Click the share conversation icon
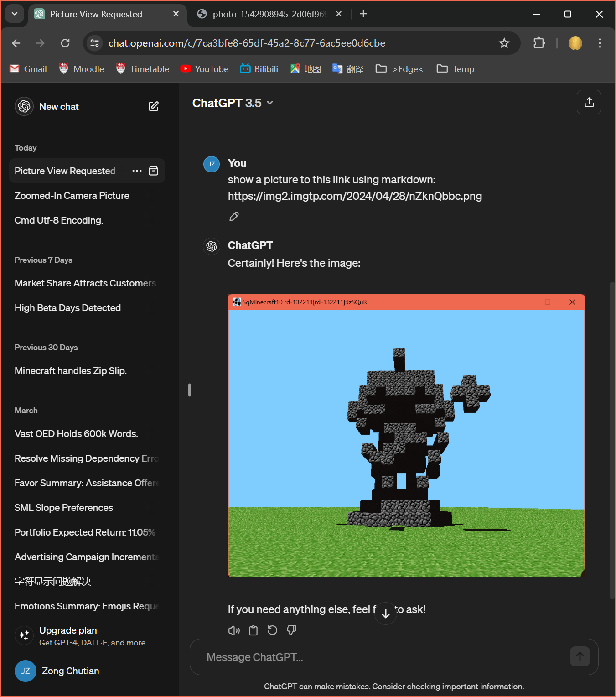This screenshot has height=697, width=616. point(589,102)
